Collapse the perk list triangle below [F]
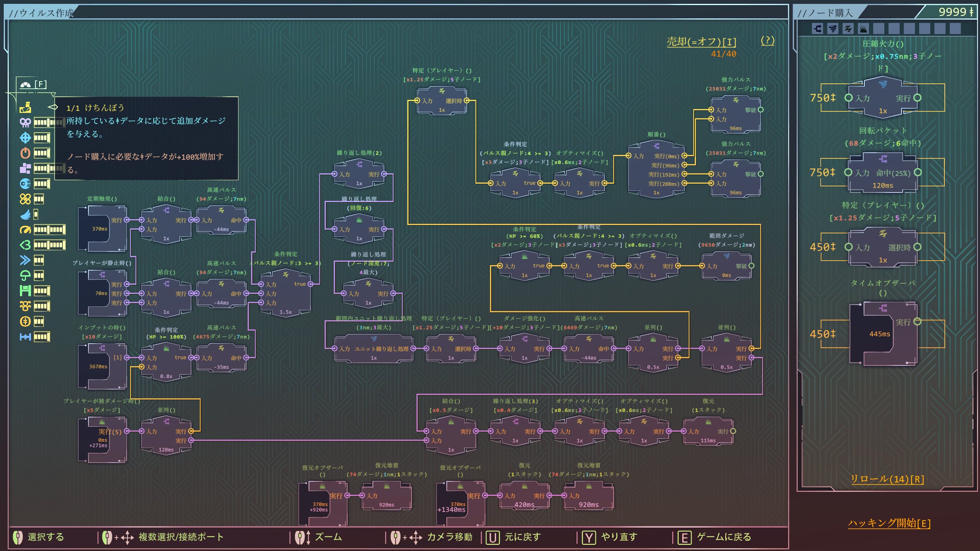The image size is (980, 551). point(53,94)
